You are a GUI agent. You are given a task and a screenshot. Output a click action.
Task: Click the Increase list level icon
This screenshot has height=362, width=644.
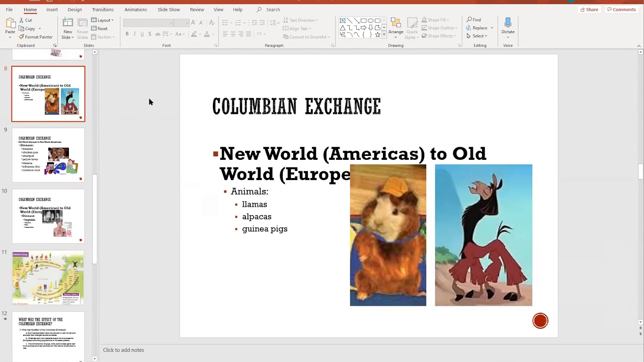262,23
